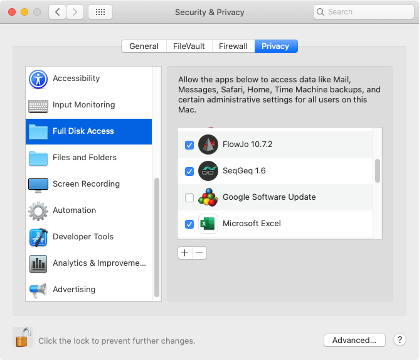Uncheck Microsoft Excel full disk access
Image resolution: width=420 pixels, height=360 pixels.
tap(189, 224)
